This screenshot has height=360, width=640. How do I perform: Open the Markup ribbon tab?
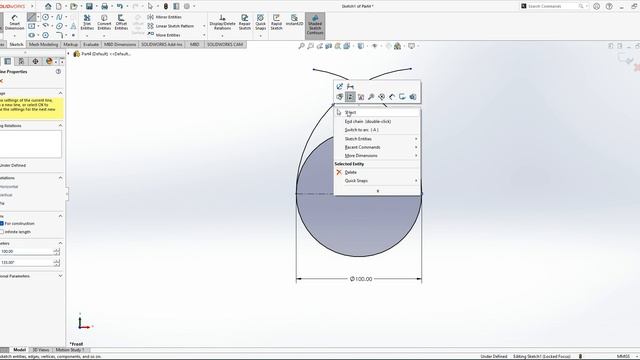tap(70, 44)
